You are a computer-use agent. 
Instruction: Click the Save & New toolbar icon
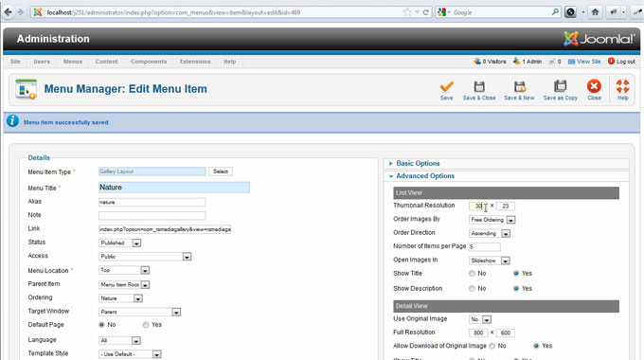(520, 87)
